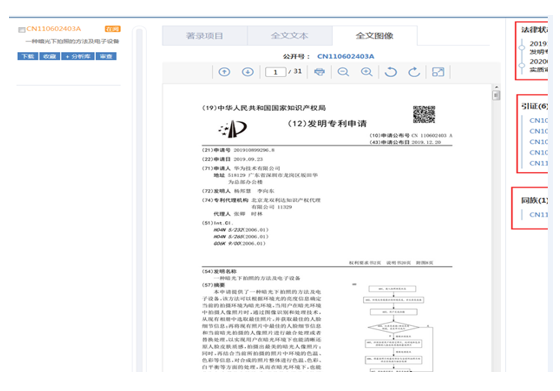
Task: Click the result list vertical scrollbar
Action: tap(140, 200)
